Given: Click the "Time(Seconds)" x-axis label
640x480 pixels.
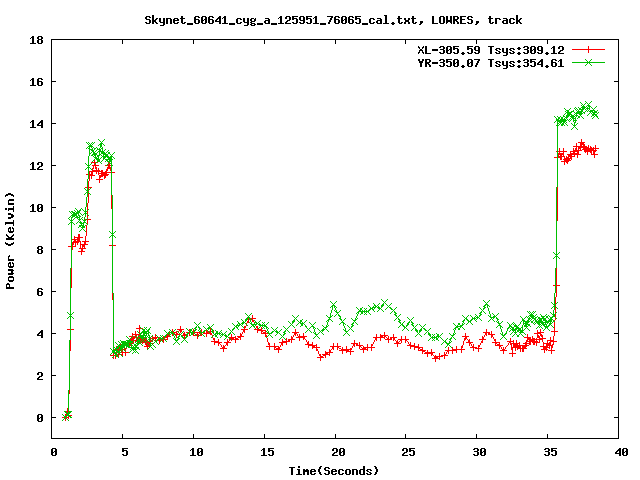Looking at the screenshot, I should [333, 471].
